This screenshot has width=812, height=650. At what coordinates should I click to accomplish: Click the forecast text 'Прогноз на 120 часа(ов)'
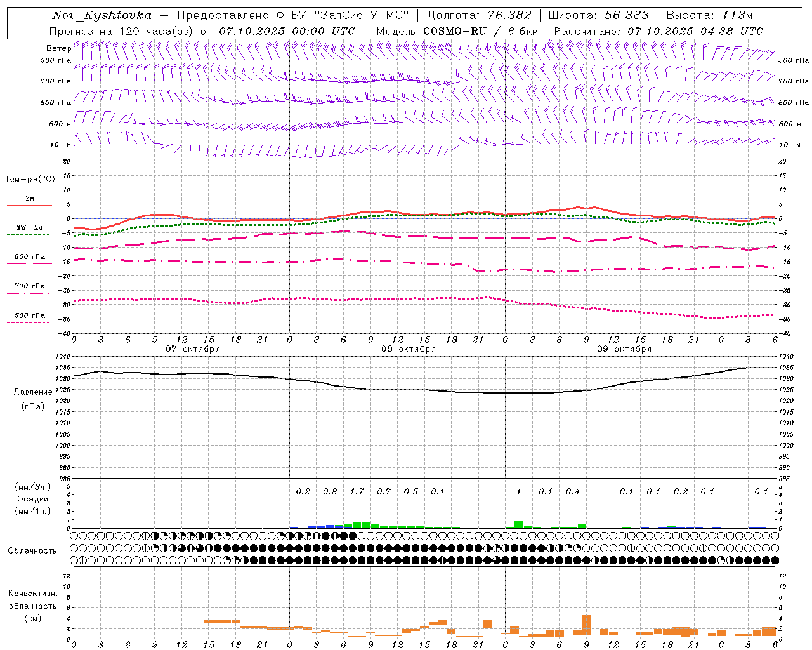tap(122, 31)
